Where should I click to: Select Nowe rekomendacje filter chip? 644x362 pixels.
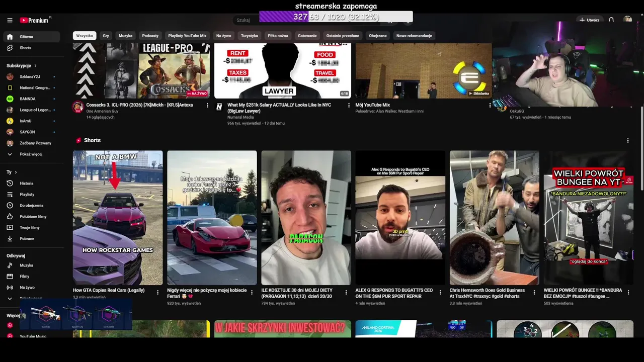(414, 36)
